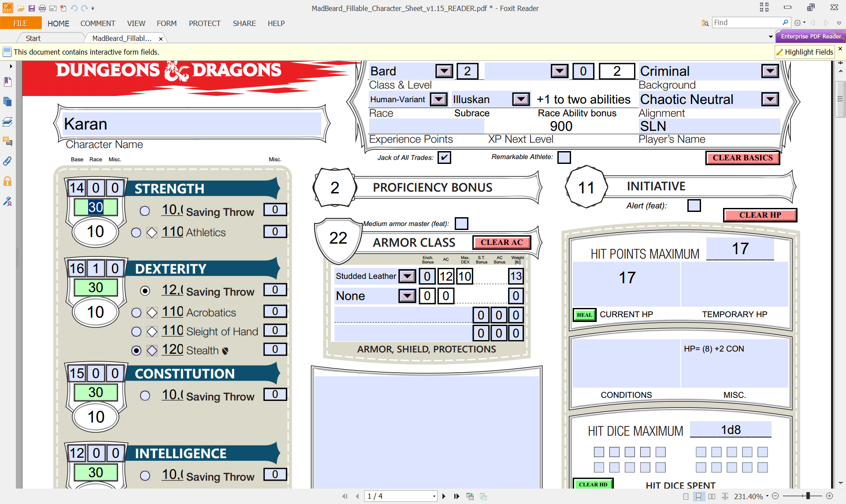
Task: Click the Character Name field Karan
Action: [193, 124]
